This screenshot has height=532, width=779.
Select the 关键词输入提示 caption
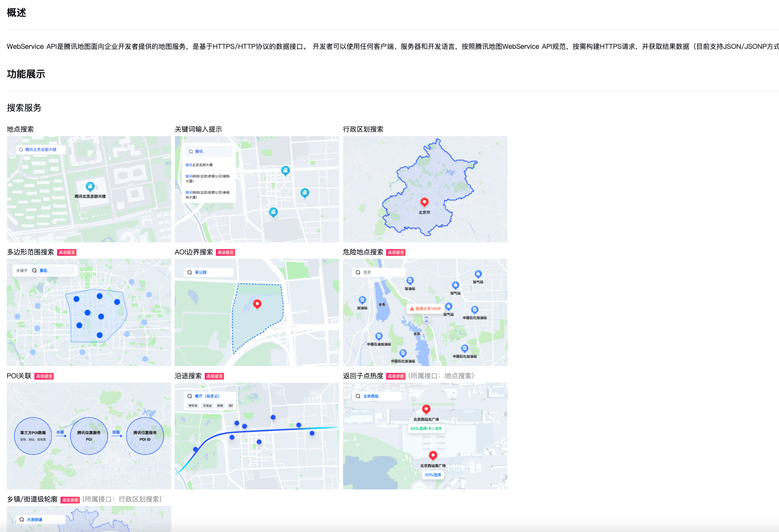(198, 129)
